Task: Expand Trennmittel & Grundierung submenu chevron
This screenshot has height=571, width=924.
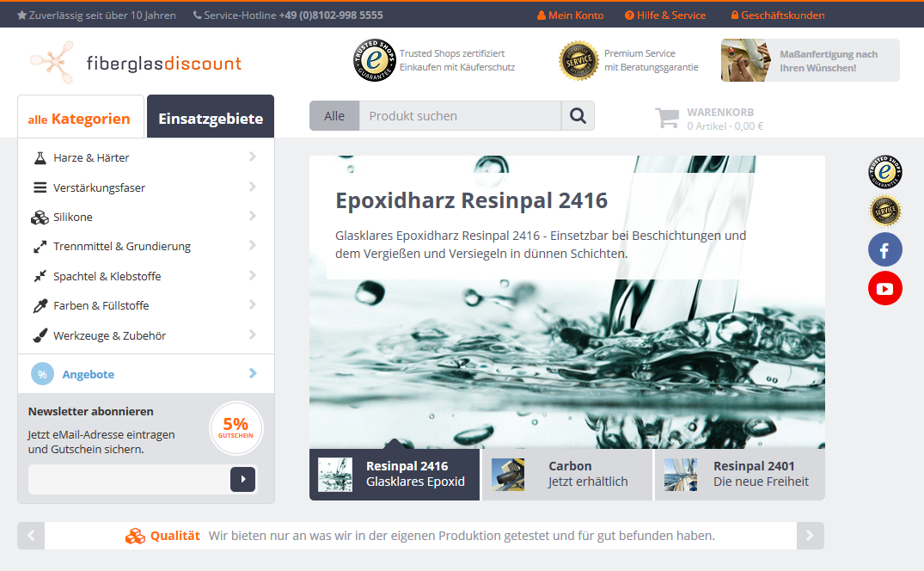Action: coord(252,245)
